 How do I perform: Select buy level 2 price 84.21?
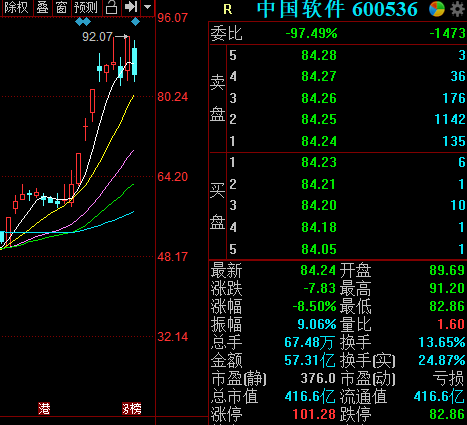[319, 184]
